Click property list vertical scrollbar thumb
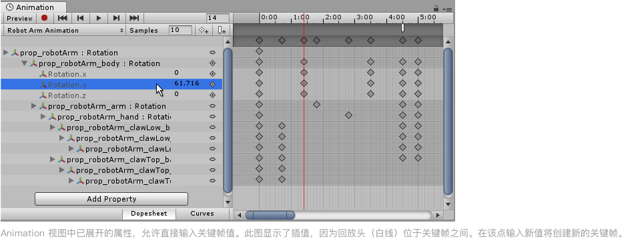 [228, 120]
